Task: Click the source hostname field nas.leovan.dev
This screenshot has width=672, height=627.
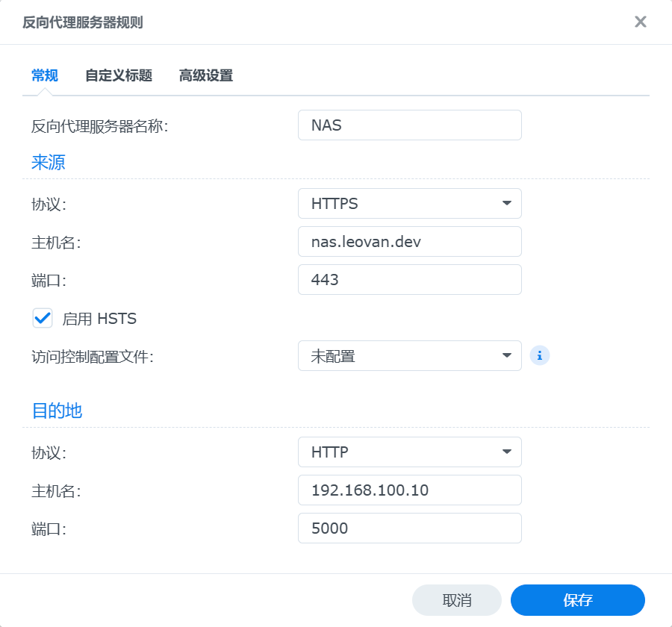Action: 409,241
